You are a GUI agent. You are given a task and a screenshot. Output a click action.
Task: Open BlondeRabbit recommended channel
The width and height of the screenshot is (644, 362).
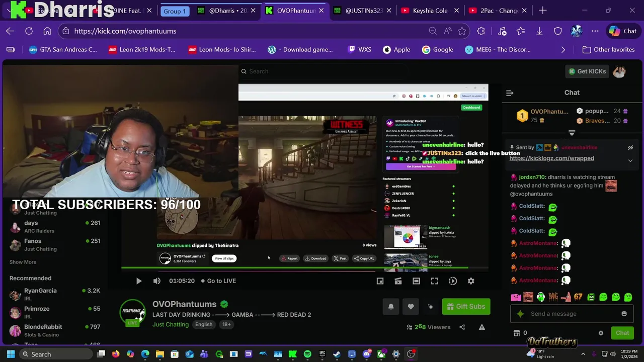(54, 331)
